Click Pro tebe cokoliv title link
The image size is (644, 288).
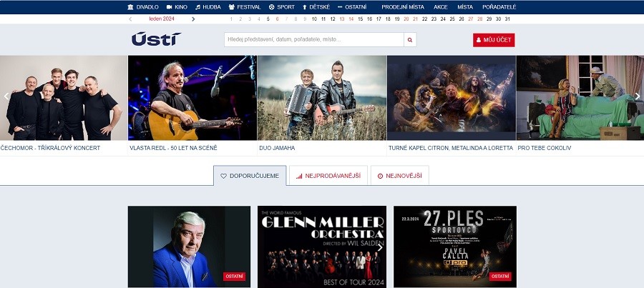pyautogui.click(x=545, y=148)
